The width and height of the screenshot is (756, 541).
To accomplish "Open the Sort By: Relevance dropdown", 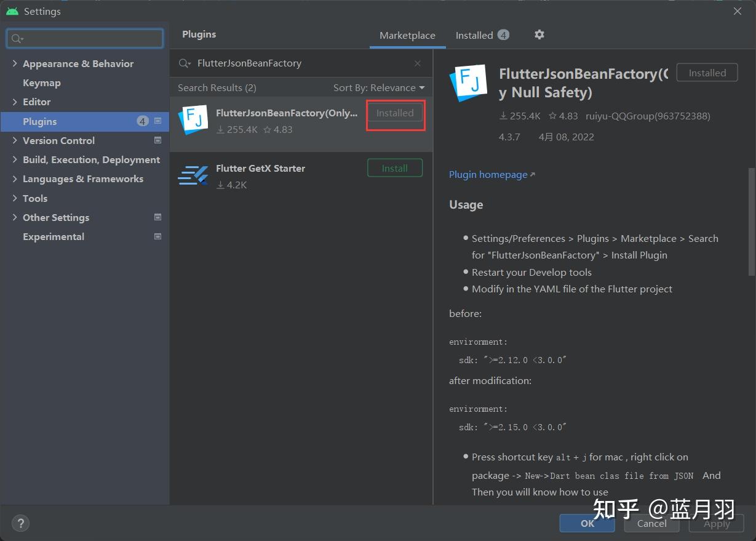I will click(379, 87).
